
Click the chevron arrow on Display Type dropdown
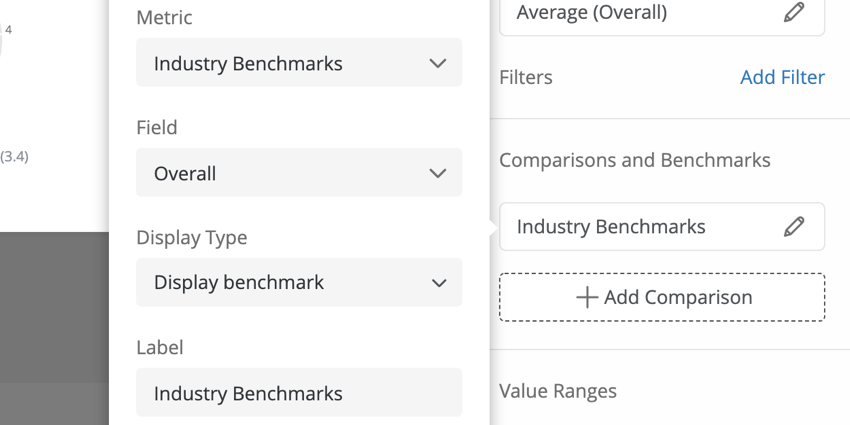click(439, 283)
